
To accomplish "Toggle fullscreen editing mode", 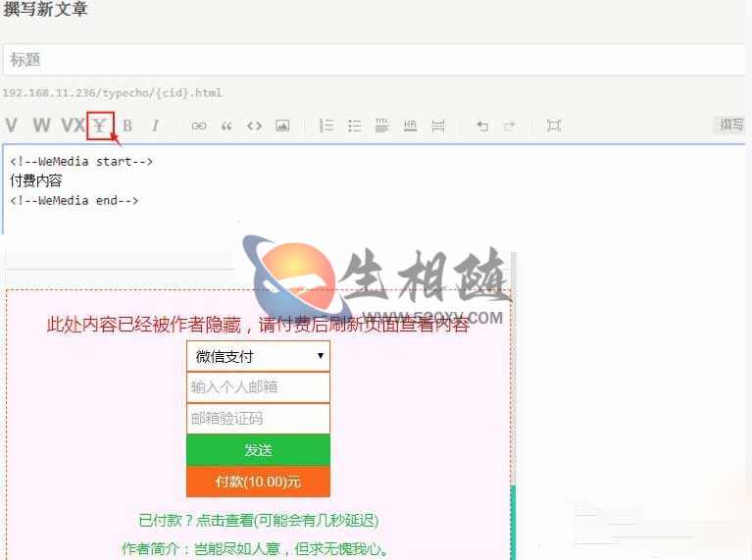I will tap(554, 126).
